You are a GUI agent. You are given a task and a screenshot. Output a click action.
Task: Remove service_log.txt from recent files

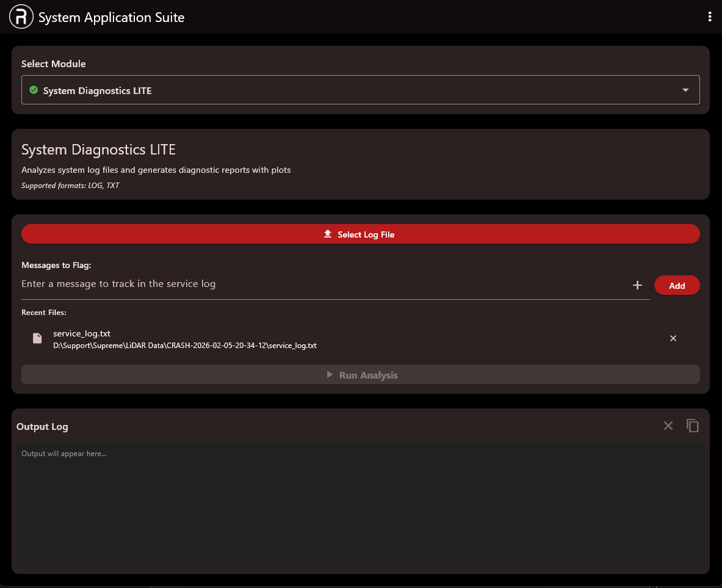[x=673, y=338]
